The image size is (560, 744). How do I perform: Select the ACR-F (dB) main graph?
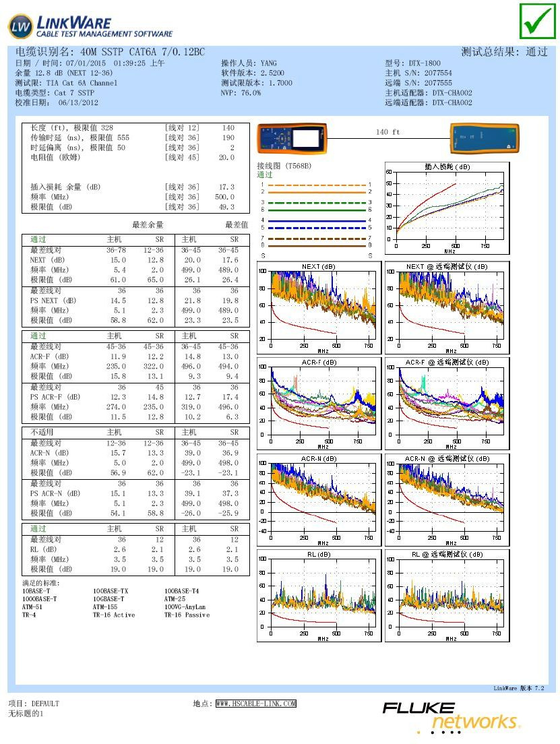pos(319,403)
